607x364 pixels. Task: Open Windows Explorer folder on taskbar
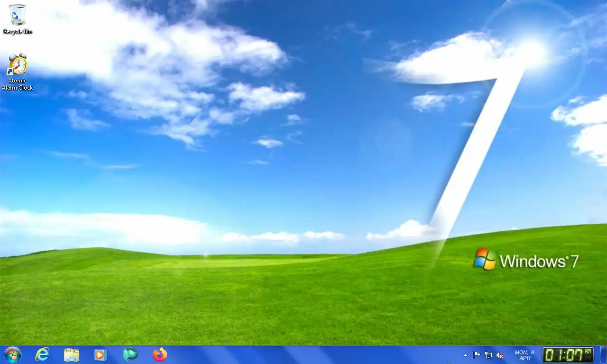[x=72, y=355]
